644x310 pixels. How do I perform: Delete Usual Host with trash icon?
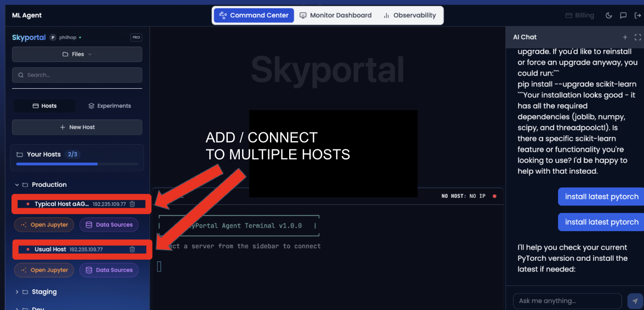tap(133, 249)
